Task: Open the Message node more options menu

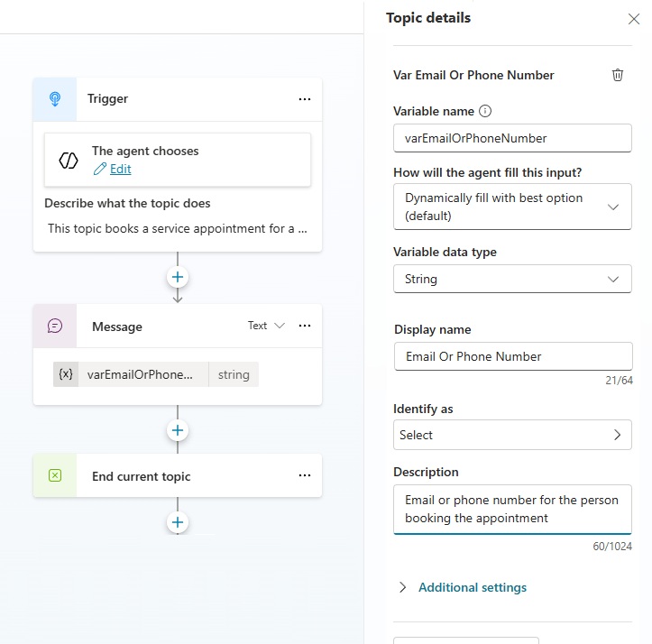Action: [x=305, y=327]
